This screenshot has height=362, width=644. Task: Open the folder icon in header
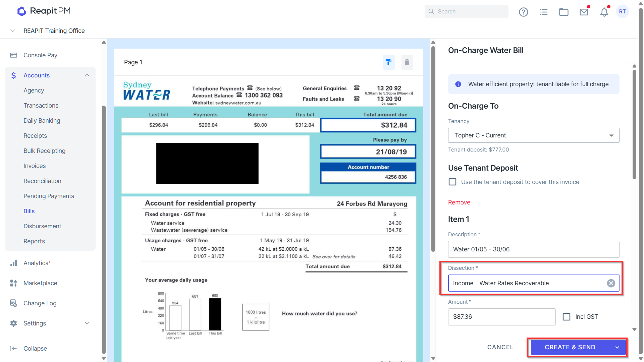[564, 12]
